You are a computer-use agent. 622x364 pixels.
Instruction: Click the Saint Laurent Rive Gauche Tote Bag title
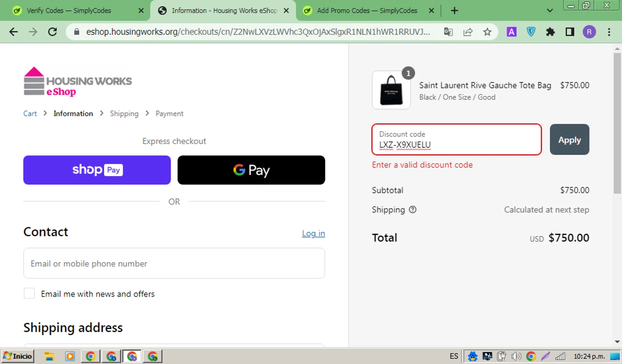tap(485, 85)
